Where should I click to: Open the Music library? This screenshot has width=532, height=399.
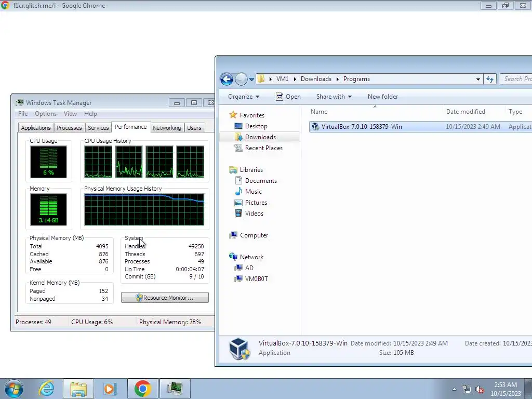253,192
